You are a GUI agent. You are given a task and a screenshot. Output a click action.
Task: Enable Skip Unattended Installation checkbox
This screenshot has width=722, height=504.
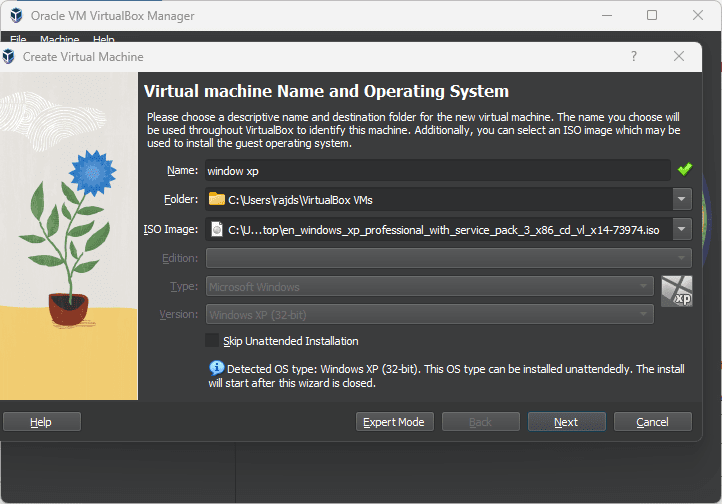(x=213, y=341)
